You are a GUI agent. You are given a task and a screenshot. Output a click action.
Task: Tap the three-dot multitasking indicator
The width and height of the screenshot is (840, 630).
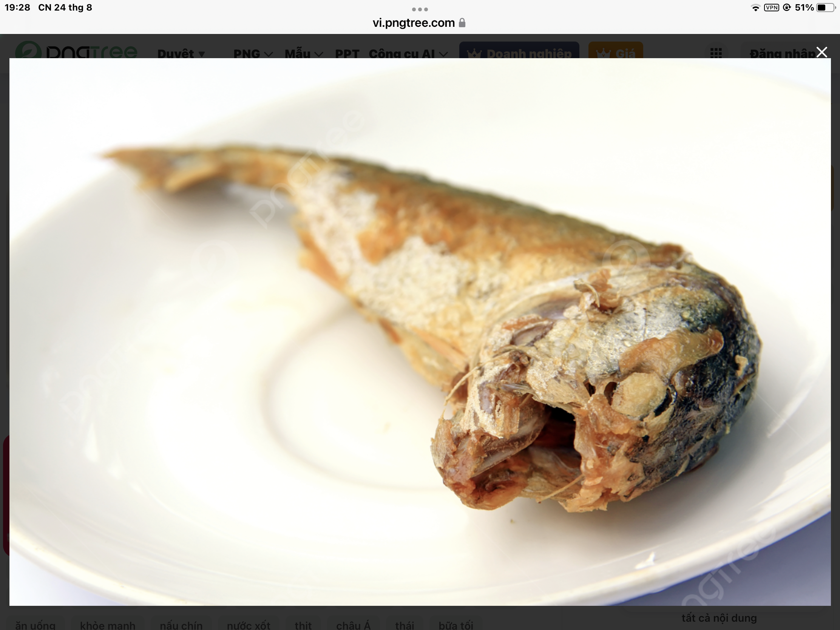(420, 9)
